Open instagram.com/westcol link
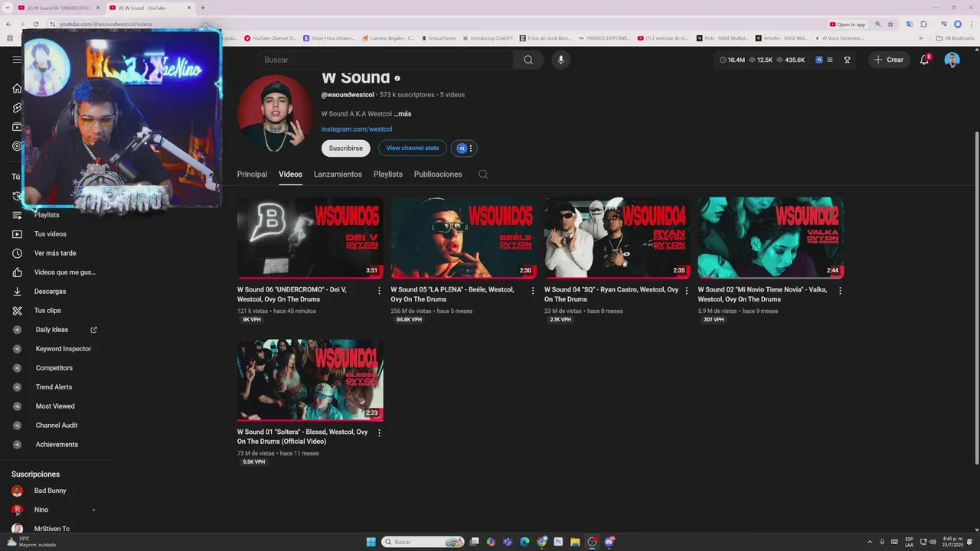The image size is (980, 551). (357, 129)
